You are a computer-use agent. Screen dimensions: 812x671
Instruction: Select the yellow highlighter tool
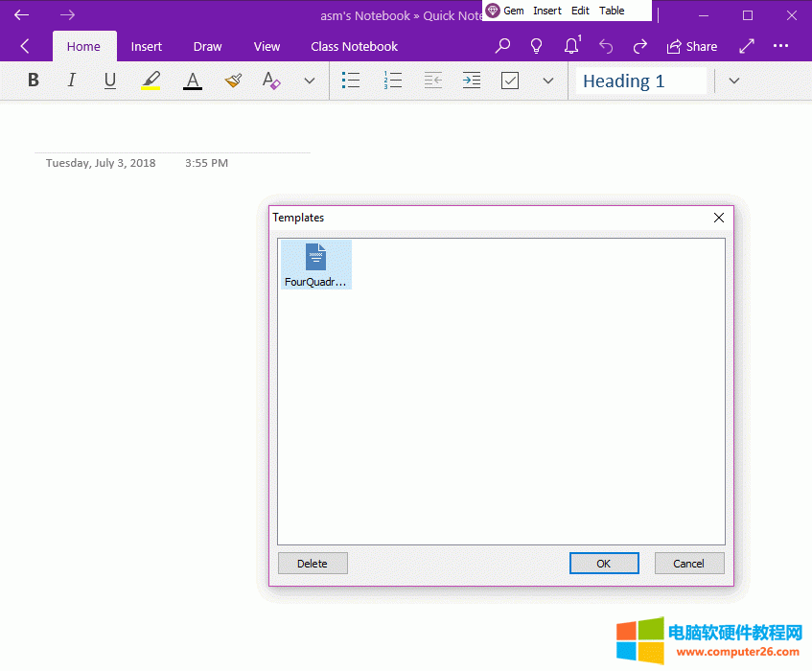click(151, 80)
